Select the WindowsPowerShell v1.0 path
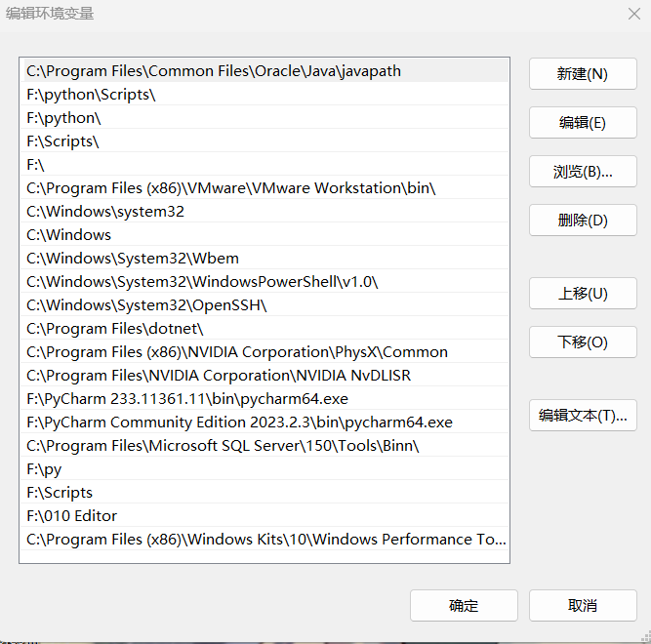This screenshot has width=651, height=644. [201, 282]
